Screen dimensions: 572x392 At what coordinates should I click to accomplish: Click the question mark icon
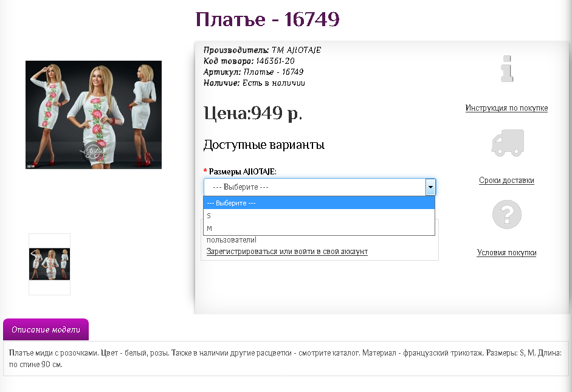point(507,215)
